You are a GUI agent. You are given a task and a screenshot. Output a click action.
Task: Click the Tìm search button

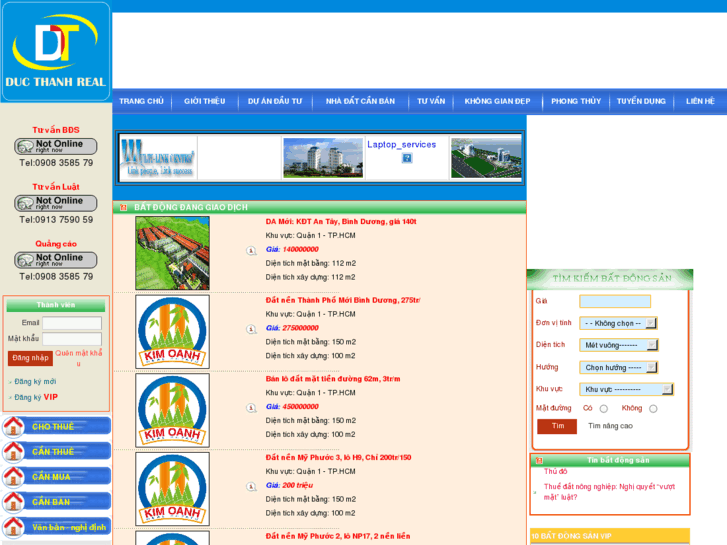tap(557, 426)
